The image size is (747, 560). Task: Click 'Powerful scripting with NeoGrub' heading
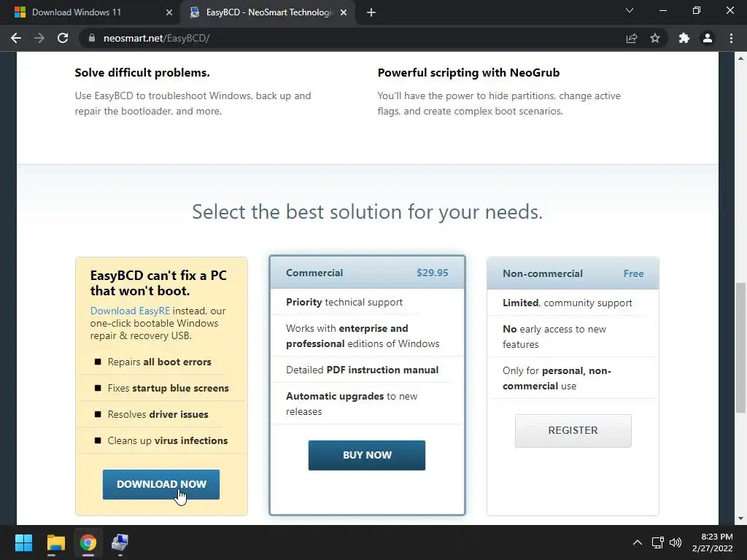click(468, 73)
